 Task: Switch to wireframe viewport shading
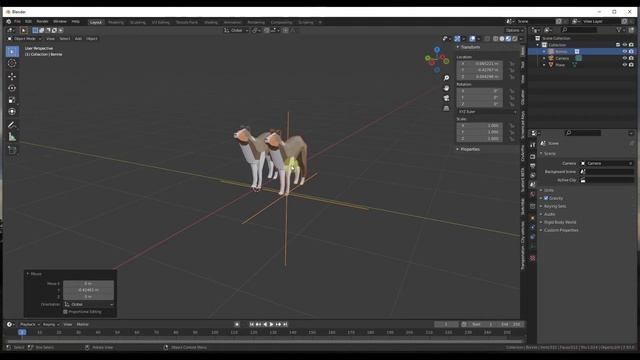[495, 39]
